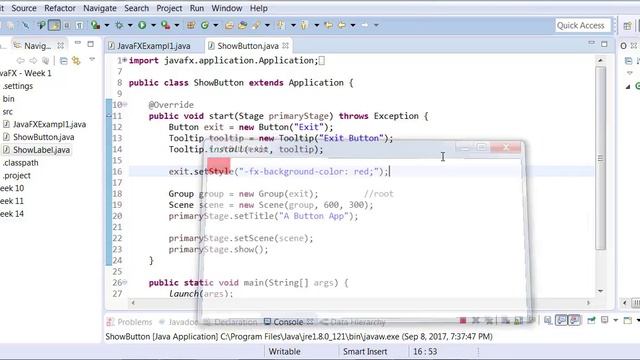Click the New Java Package icon
The width and height of the screenshot is (640, 360).
coord(191,25)
